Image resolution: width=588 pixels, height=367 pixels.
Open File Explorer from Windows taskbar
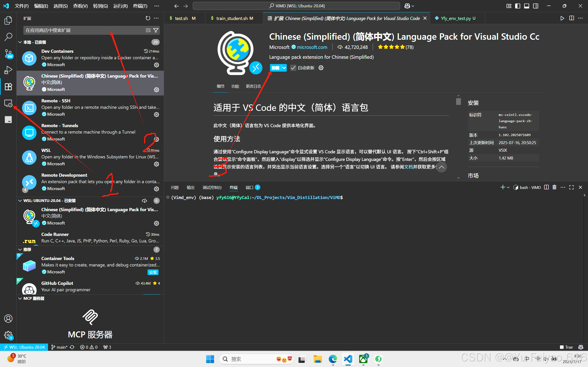pos(317,359)
